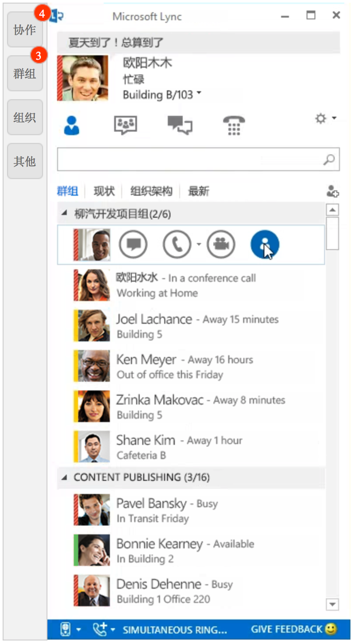
Task: Click the 欧阳木木 display name
Action: tap(147, 63)
